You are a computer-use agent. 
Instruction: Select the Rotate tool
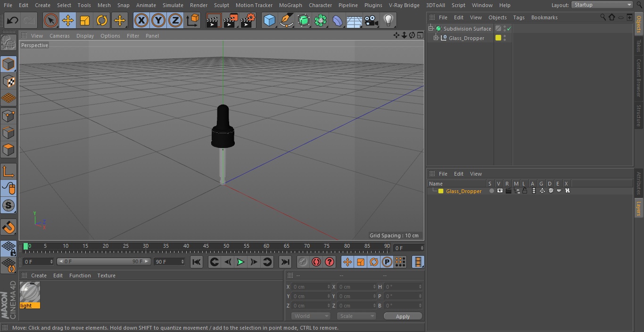(102, 20)
